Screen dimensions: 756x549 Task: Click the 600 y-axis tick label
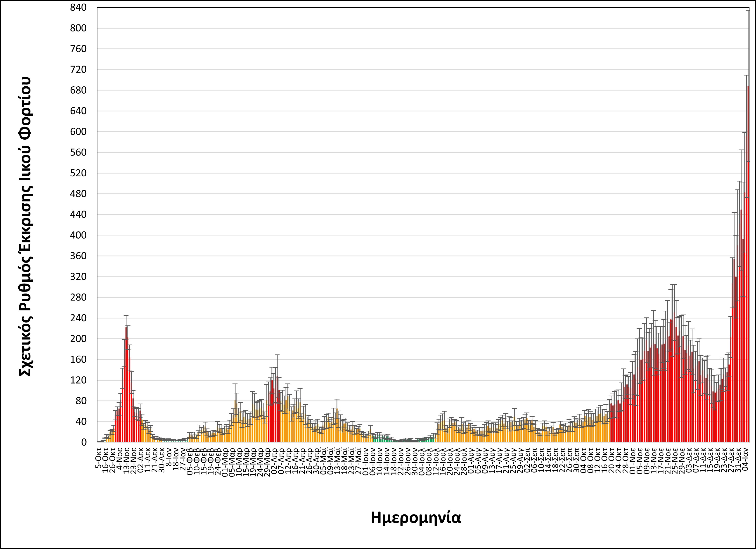point(78,132)
